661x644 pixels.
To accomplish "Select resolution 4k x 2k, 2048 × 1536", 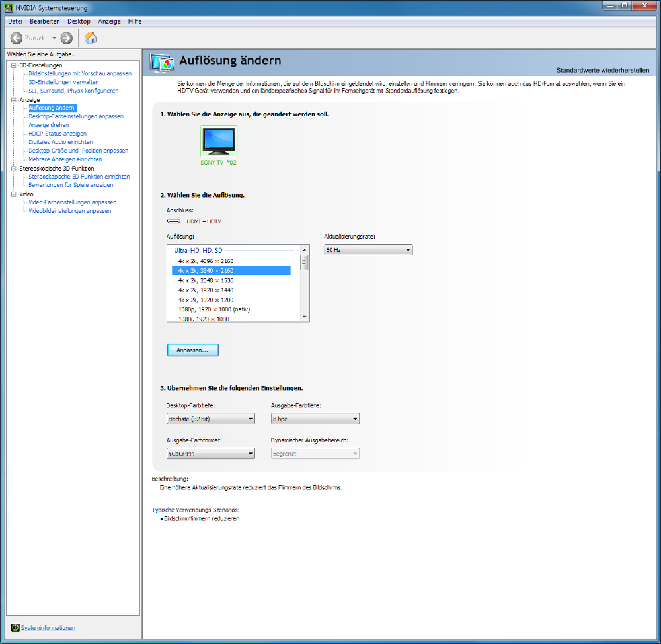I will tap(231, 280).
